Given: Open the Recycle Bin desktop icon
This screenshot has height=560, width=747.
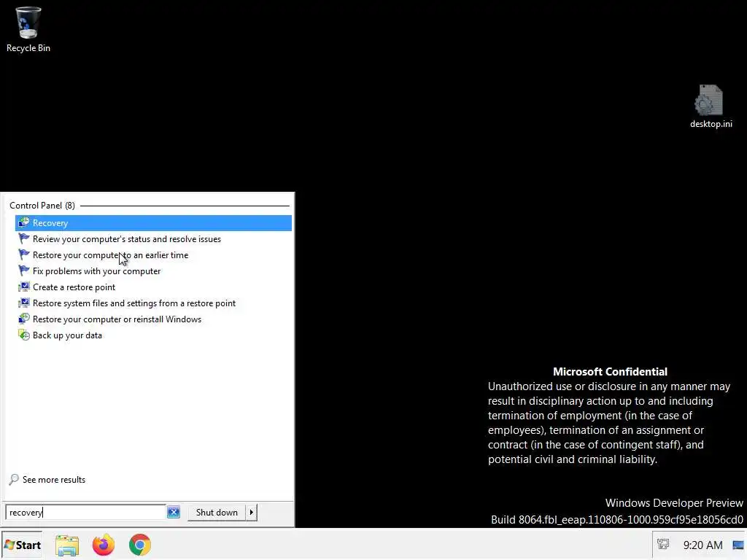Looking at the screenshot, I should [x=28, y=29].
